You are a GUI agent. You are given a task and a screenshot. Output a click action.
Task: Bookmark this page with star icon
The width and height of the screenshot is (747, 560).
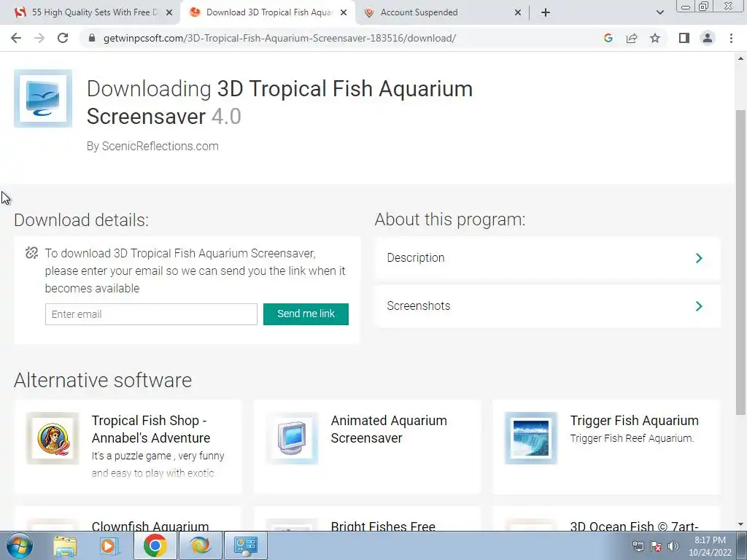[655, 38]
